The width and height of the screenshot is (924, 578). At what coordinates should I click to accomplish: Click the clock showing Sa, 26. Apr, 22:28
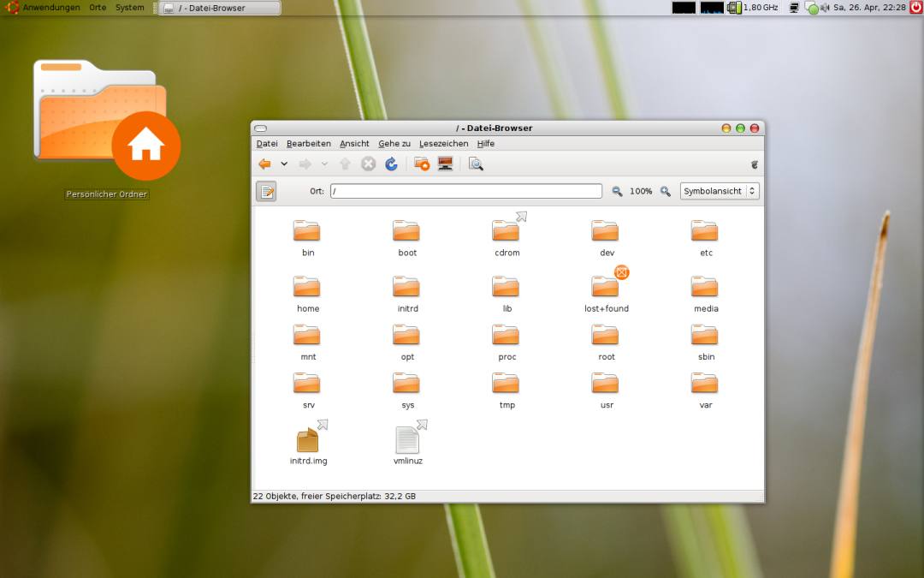point(869,8)
